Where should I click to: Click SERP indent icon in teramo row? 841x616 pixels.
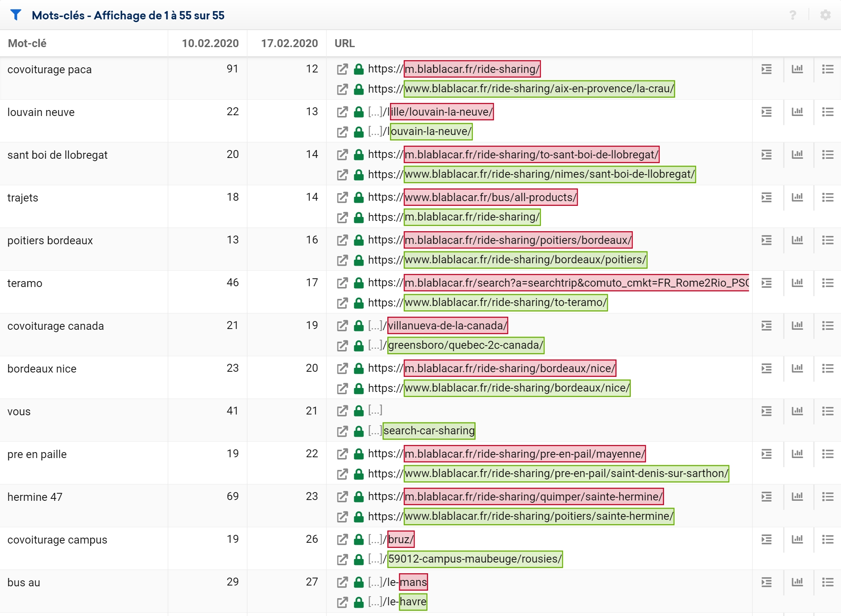point(767,283)
